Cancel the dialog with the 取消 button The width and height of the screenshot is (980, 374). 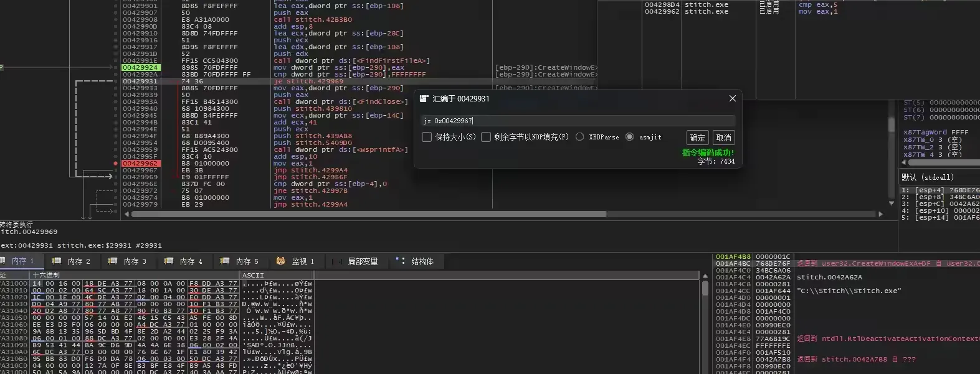pyautogui.click(x=724, y=138)
